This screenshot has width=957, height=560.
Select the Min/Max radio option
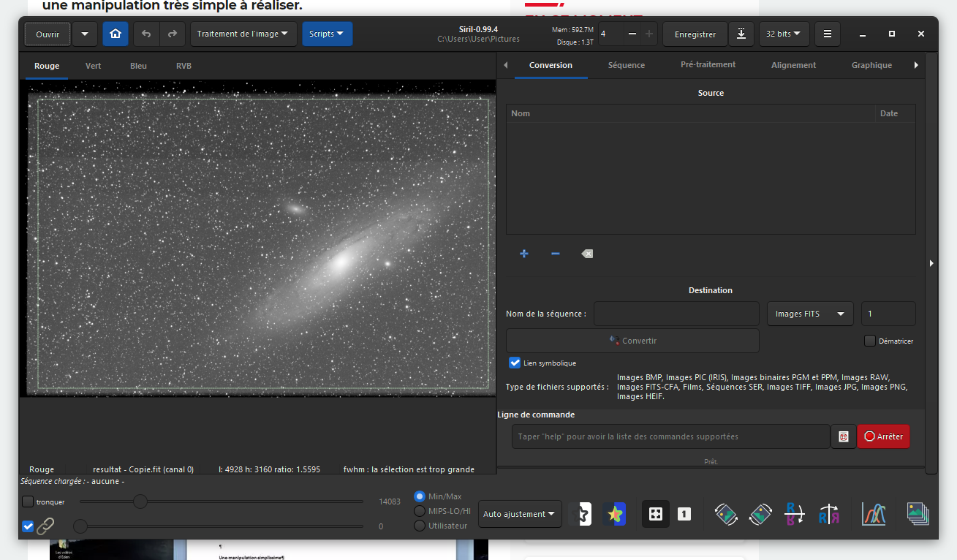[x=420, y=496]
